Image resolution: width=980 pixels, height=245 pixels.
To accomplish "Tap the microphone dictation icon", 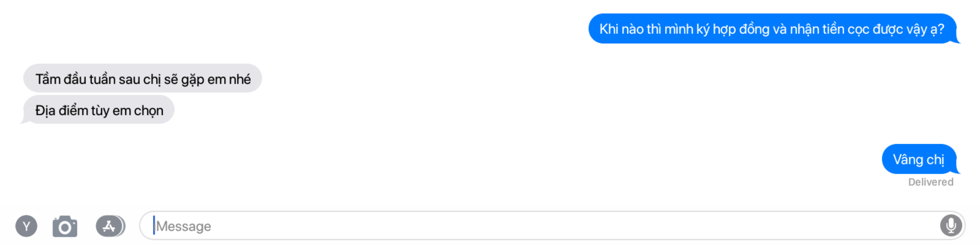I will tap(951, 225).
